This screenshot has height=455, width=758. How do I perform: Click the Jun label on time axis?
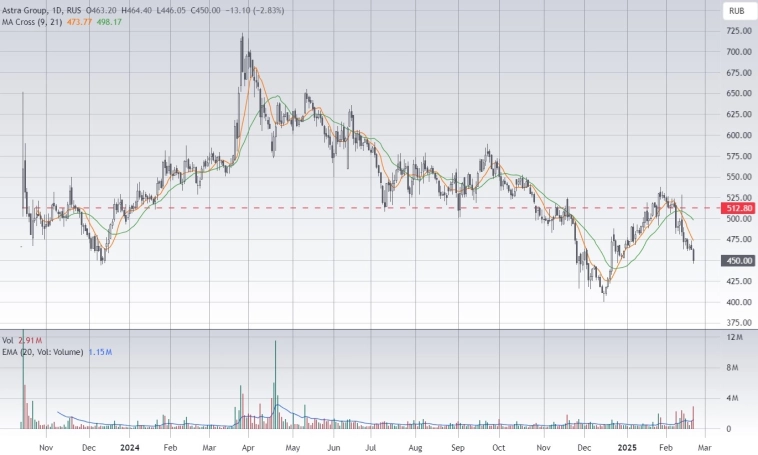pos(334,447)
